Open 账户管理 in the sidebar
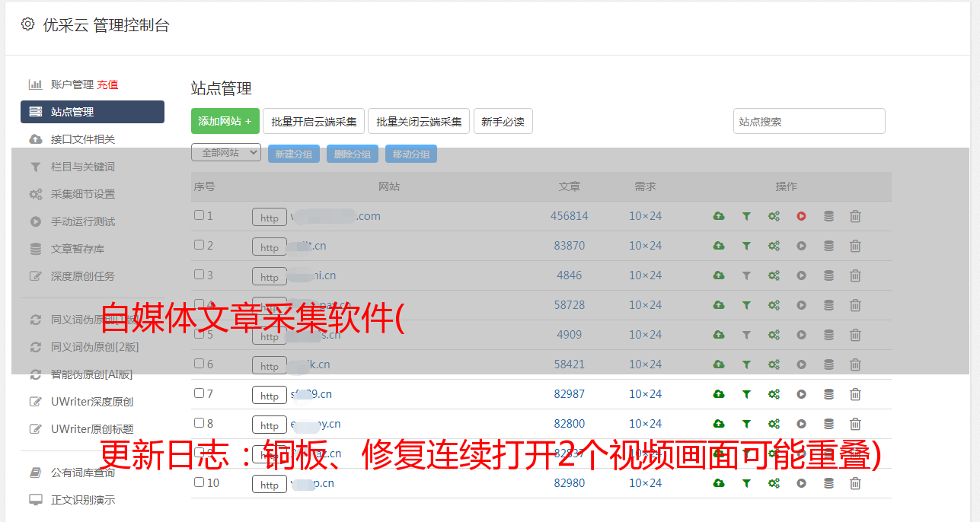 click(72, 84)
